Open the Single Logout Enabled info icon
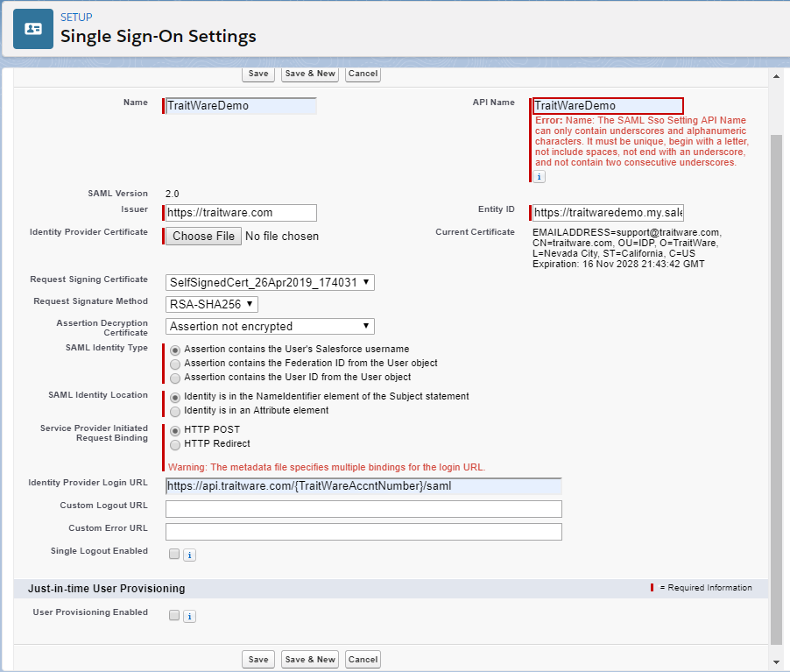The image size is (790, 672). (x=189, y=555)
